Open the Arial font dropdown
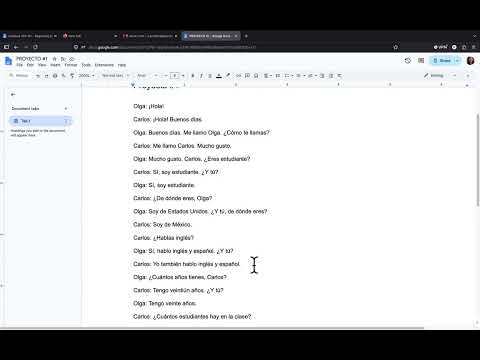480x360 pixels. tap(147, 76)
